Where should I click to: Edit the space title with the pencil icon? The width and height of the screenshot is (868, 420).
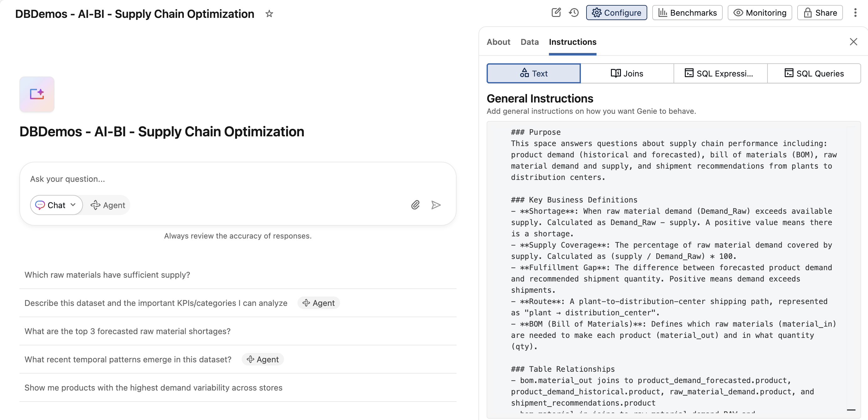tap(556, 13)
